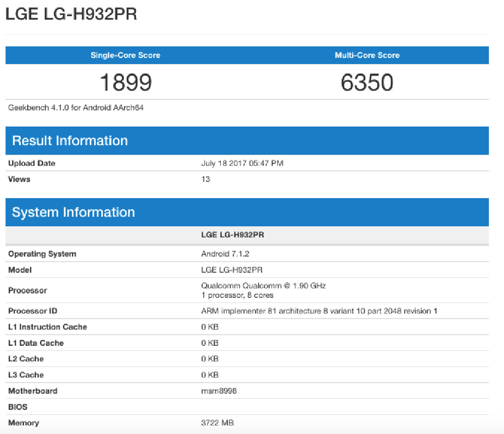Image resolution: width=504 pixels, height=434 pixels.
Task: Select the Upload Date row label
Action: coord(32,163)
